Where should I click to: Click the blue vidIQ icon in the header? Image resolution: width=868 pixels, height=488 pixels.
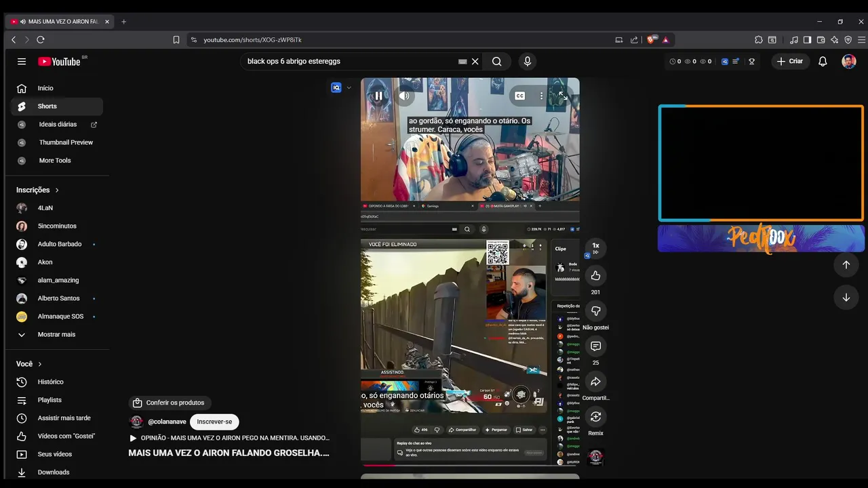[x=724, y=61]
